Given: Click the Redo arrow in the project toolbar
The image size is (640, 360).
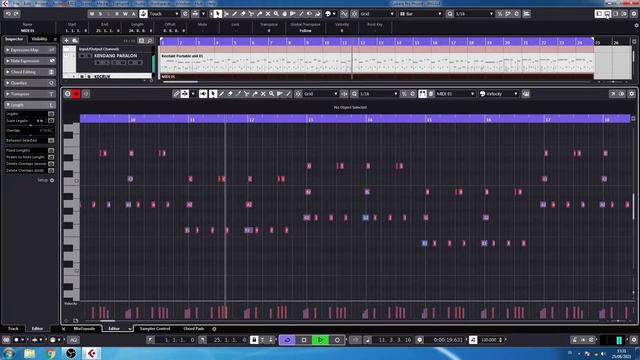Looking at the screenshot, I should click(x=16, y=13).
